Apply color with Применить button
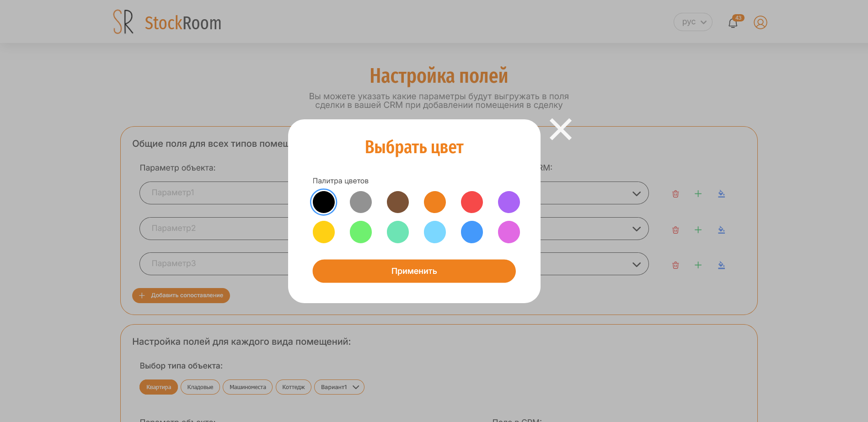The width and height of the screenshot is (868, 422). click(414, 271)
